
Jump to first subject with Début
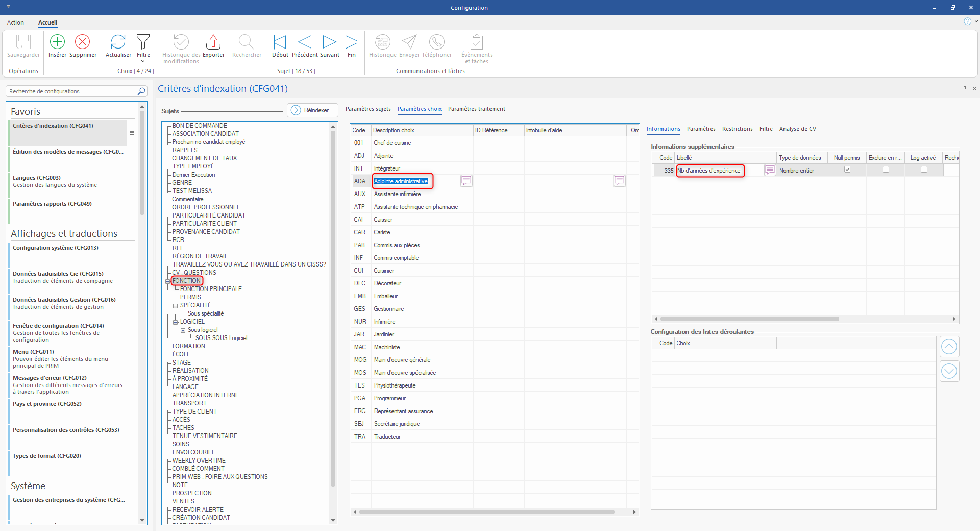[280, 42]
